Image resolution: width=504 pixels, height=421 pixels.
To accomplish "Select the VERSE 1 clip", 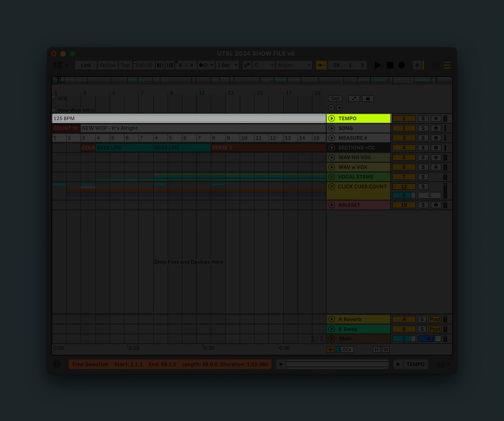I will (268, 148).
